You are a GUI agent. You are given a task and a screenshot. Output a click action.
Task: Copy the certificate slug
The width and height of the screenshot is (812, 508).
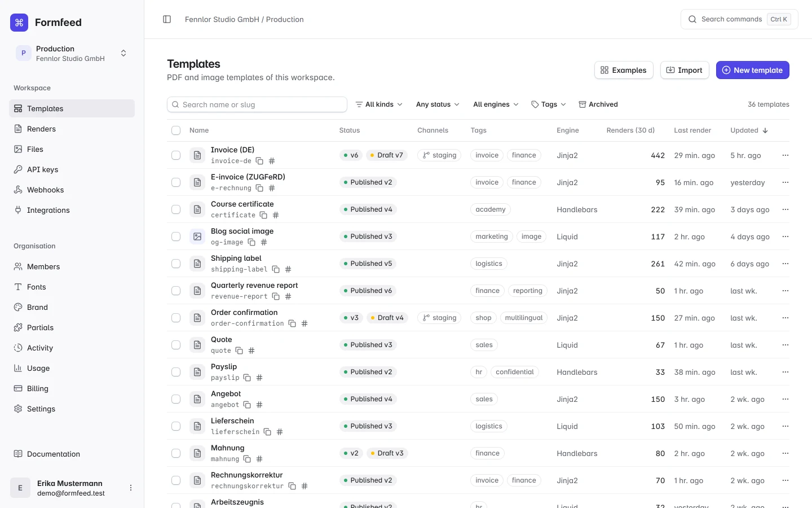point(263,215)
